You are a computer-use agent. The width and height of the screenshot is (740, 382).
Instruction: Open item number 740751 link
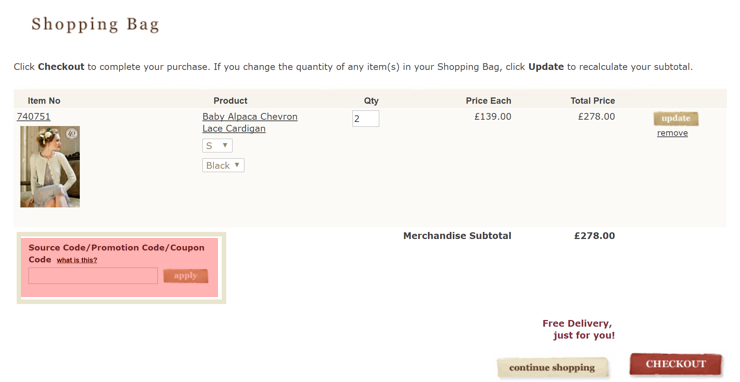point(34,117)
